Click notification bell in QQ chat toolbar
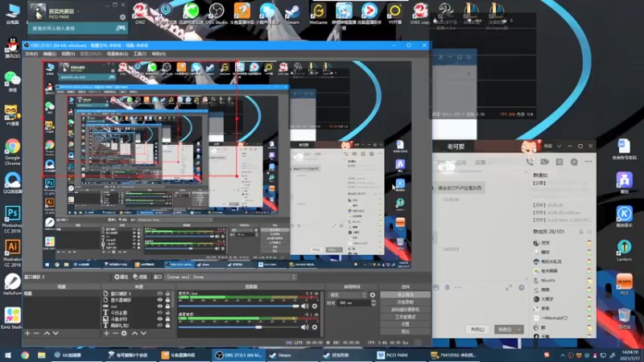 [447, 288]
